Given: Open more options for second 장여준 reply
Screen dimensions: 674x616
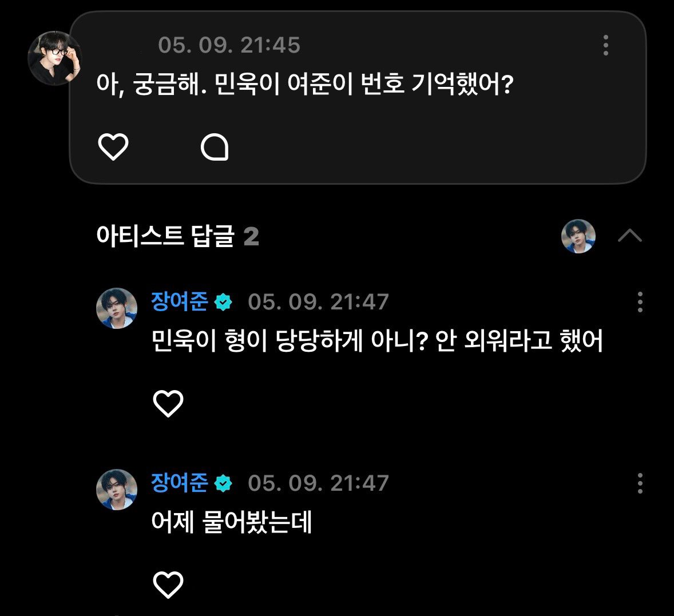Looking at the screenshot, I should click(640, 483).
